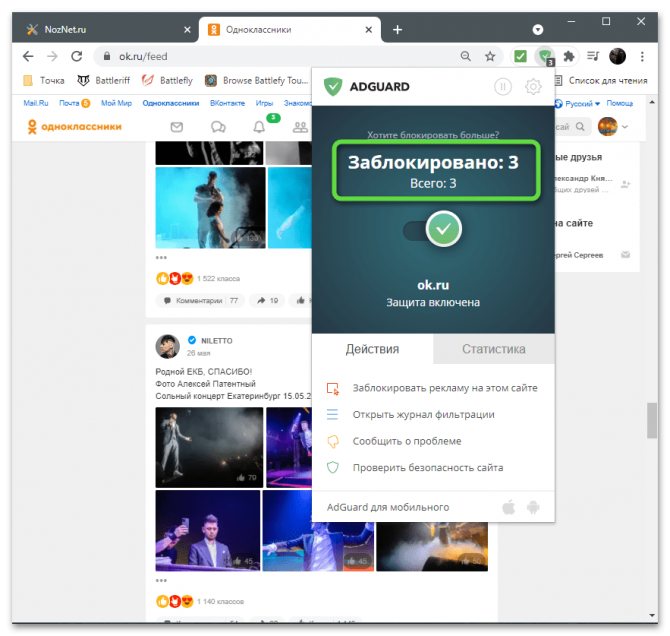The image size is (670, 636).
Task: Open discussions chat bubbles icon
Action: click(x=218, y=127)
